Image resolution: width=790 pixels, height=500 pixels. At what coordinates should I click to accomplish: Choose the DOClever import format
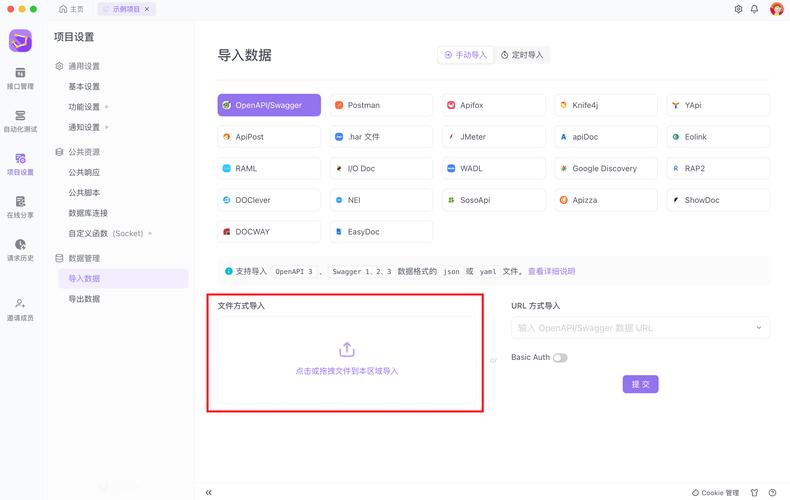click(x=269, y=200)
